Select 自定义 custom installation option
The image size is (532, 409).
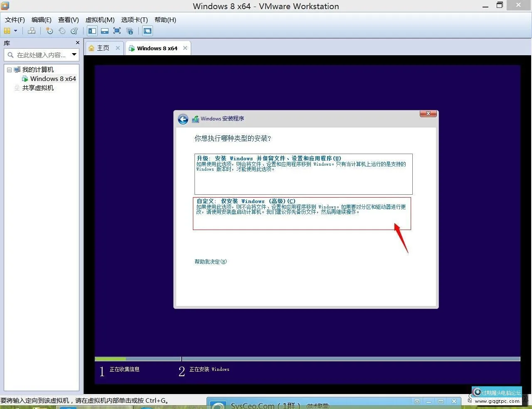coord(302,214)
